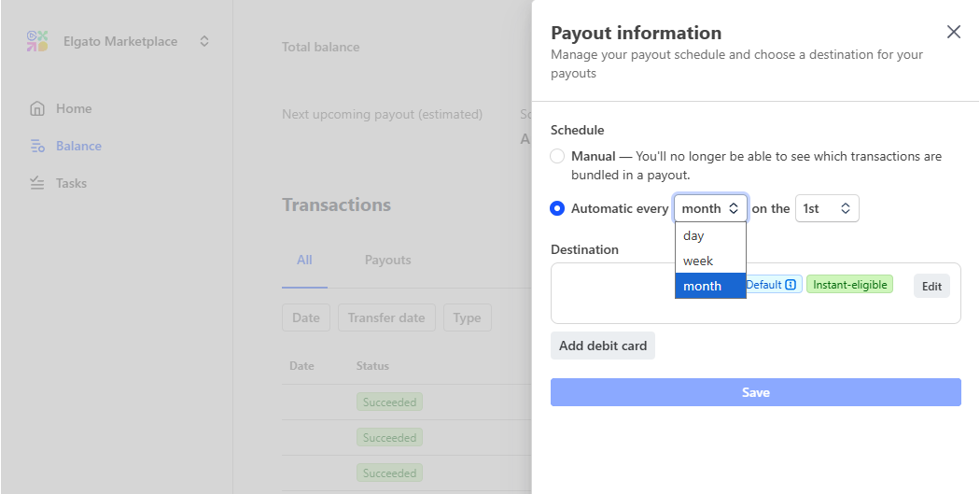Click the Elgato Marketplace logo icon
The height and width of the screenshot is (494, 980).
(37, 41)
